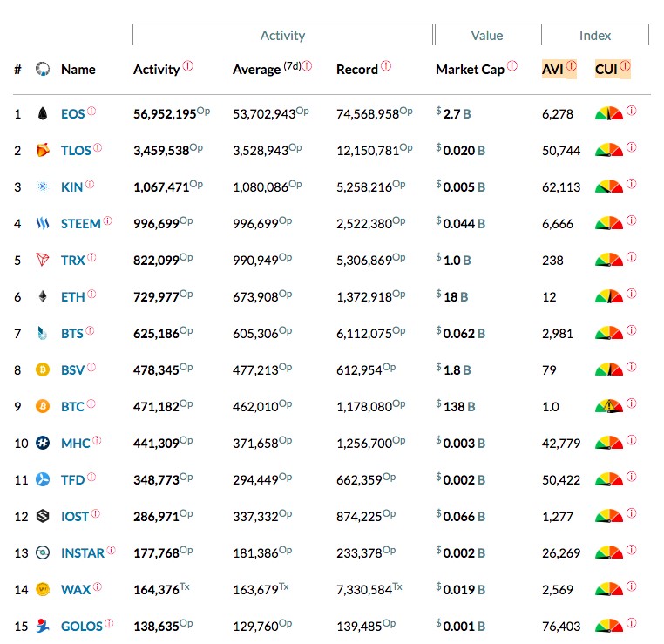Screen dimensions: 664x644
Task: Click the CUI gauge in BTC row
Action: [x=609, y=406]
